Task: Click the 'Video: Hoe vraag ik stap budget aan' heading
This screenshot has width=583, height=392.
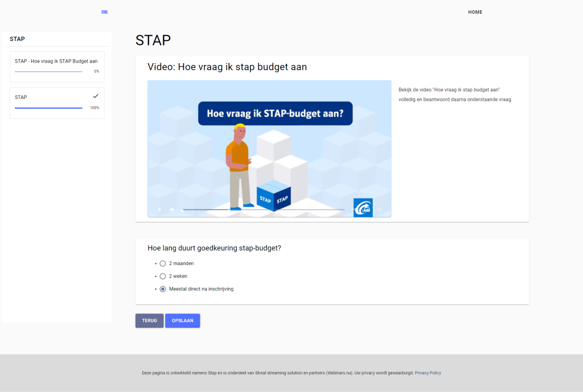Action: tap(227, 67)
